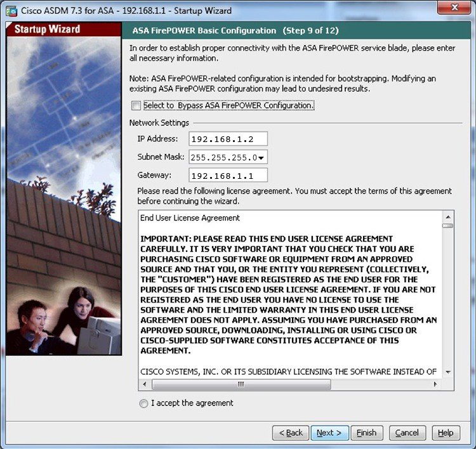The height and width of the screenshot is (449, 476).
Task: Select the I accept the agreement option
Action: tap(144, 403)
